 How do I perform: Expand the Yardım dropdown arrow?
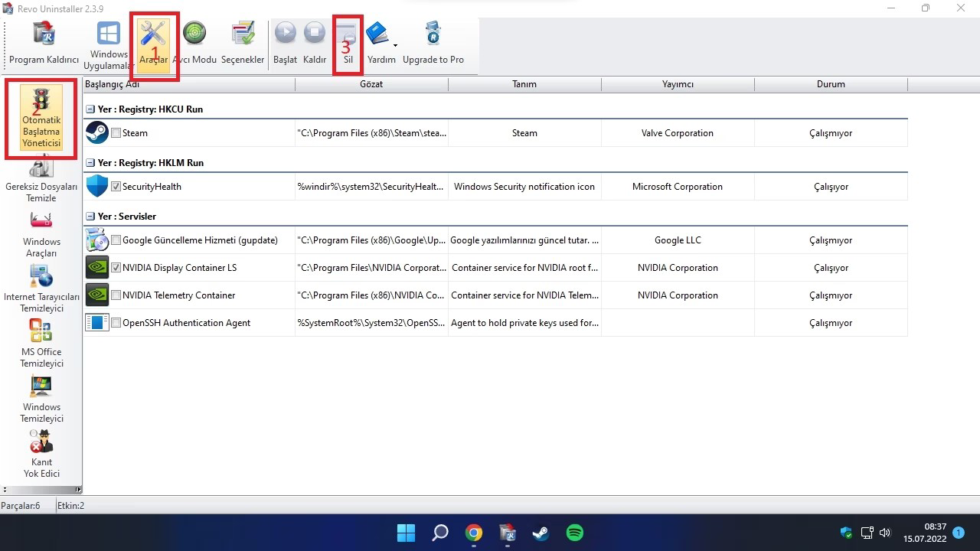point(395,46)
